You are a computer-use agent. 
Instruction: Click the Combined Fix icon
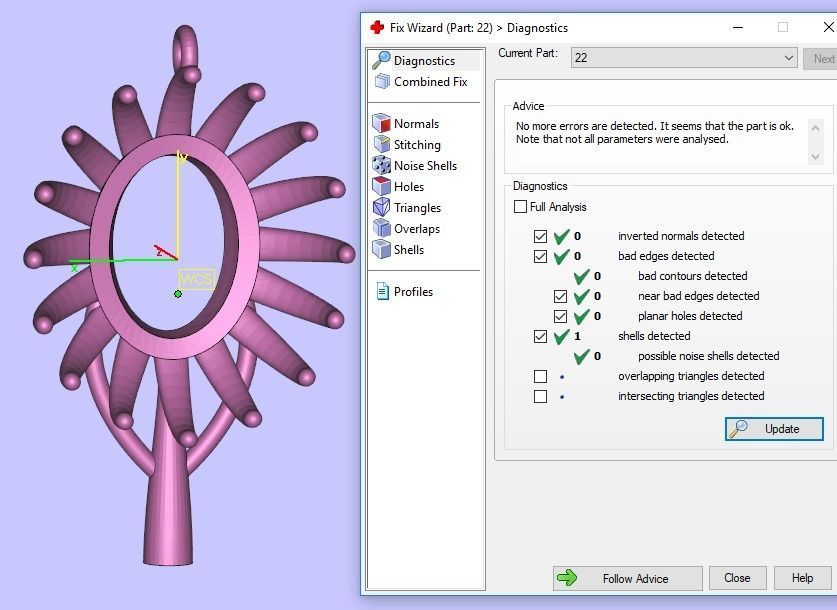point(382,82)
